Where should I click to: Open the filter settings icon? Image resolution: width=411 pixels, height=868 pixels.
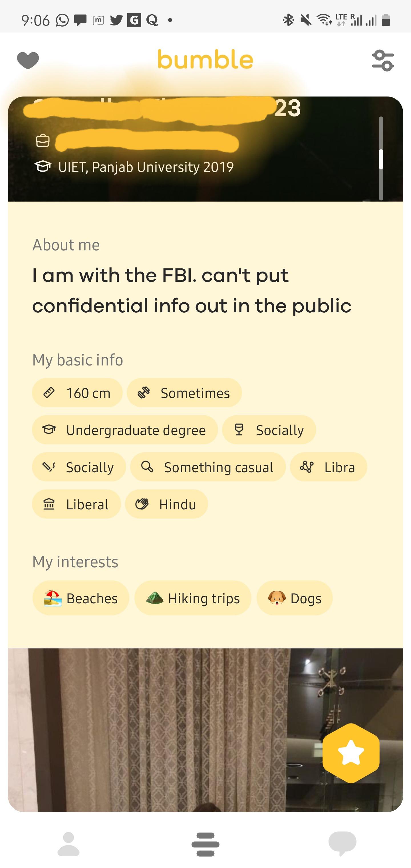point(383,60)
